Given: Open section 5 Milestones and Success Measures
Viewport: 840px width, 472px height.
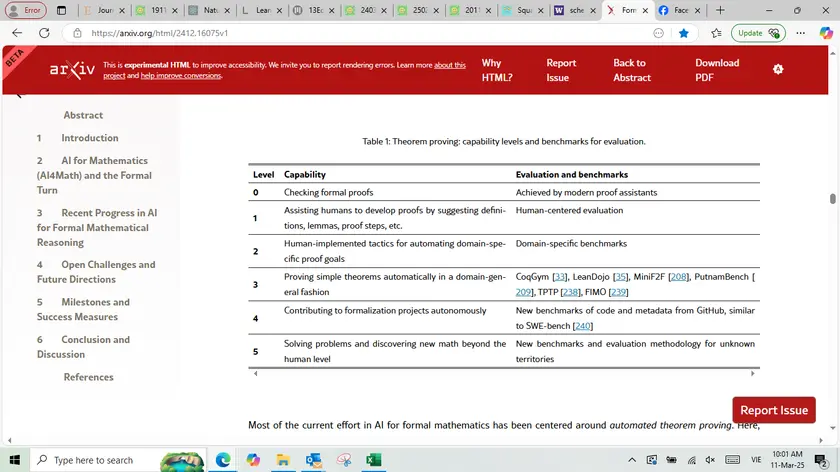Looking at the screenshot, I should (83, 310).
